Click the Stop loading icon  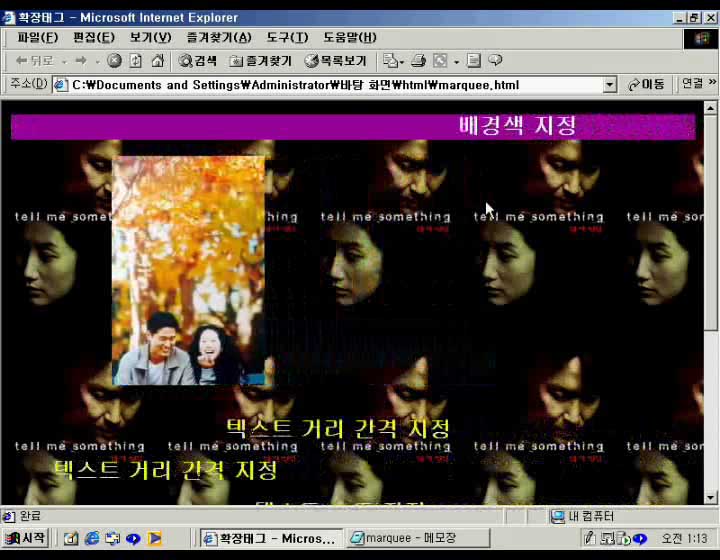point(114,61)
